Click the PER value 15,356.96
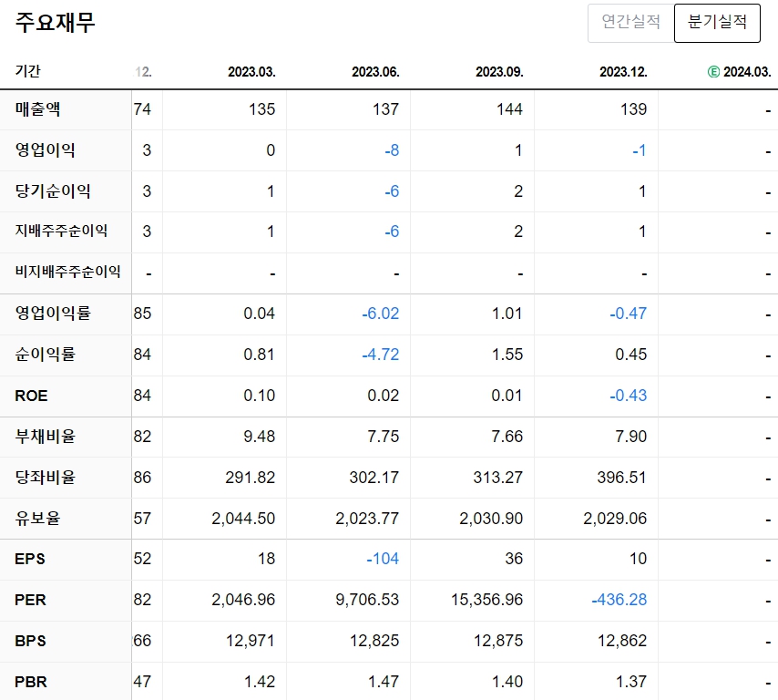Screen dimensions: 778x700 tap(486, 600)
